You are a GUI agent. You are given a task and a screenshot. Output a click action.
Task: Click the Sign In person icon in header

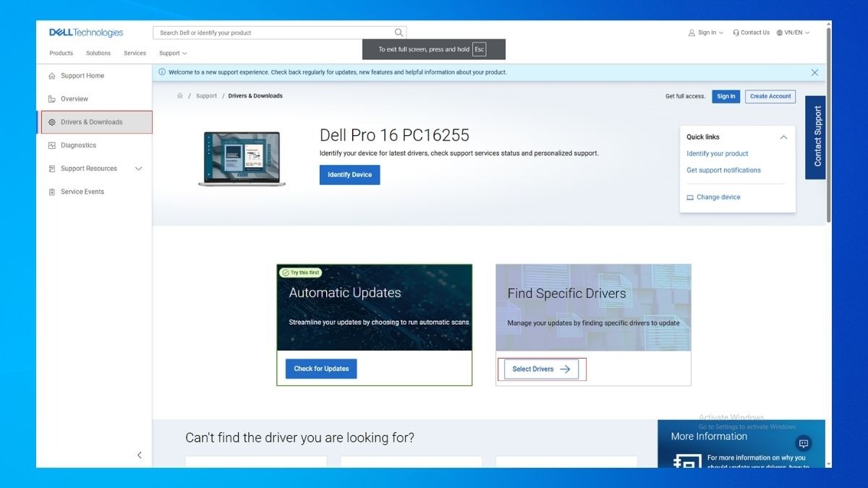(x=692, y=33)
